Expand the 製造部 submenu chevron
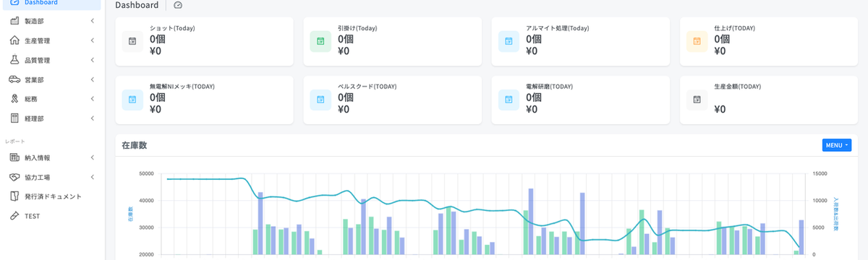868x260 pixels. coord(93,21)
